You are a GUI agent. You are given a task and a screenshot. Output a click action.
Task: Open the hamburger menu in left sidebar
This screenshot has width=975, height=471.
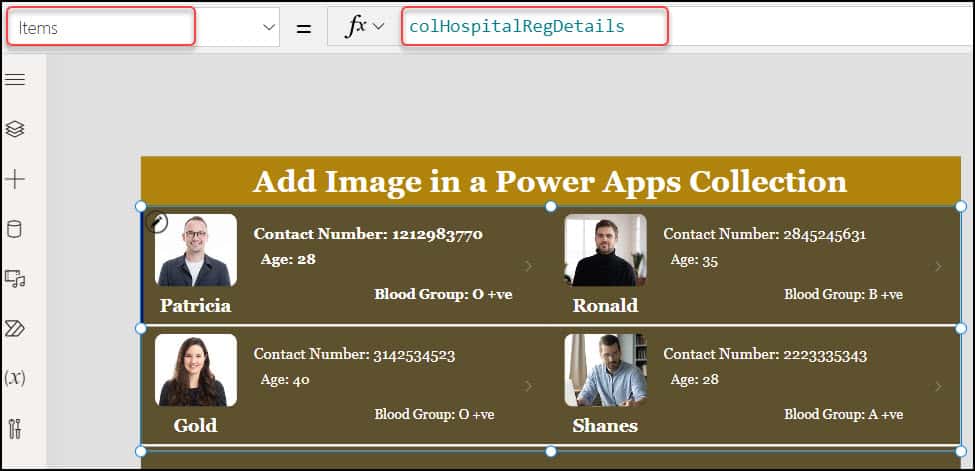15,80
